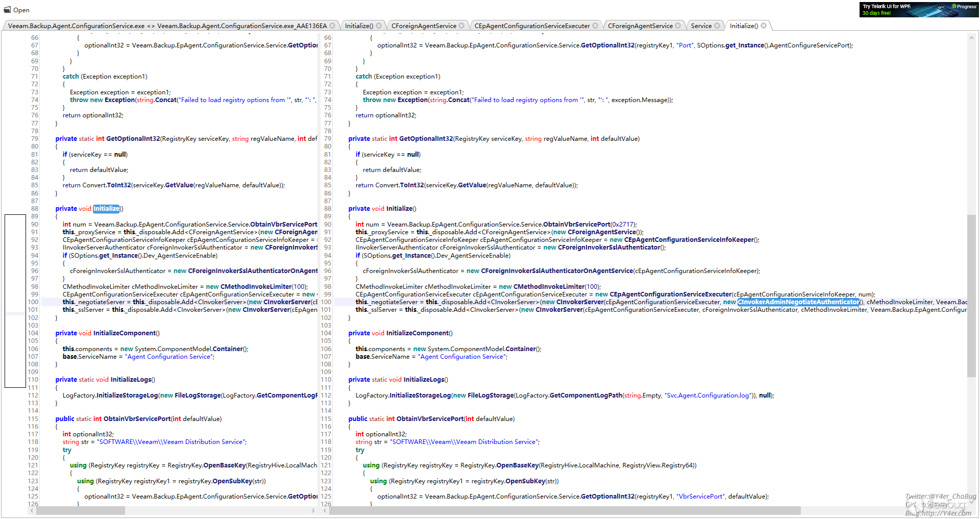
Task: Switch to the CEpAgentConfigurationServiceExecuter tab
Action: [532, 26]
